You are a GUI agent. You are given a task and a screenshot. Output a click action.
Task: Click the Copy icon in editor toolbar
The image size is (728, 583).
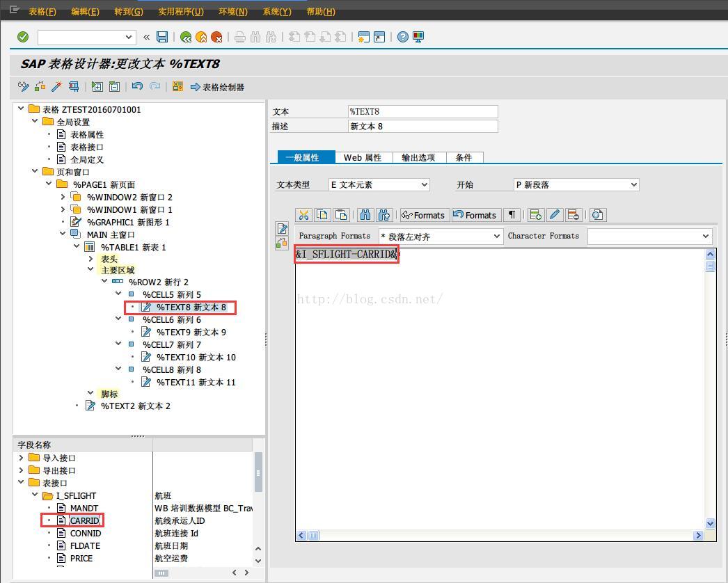322,215
